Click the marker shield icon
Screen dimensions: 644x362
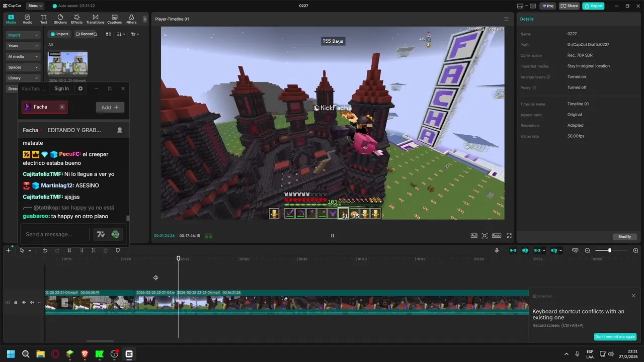[x=118, y=250]
